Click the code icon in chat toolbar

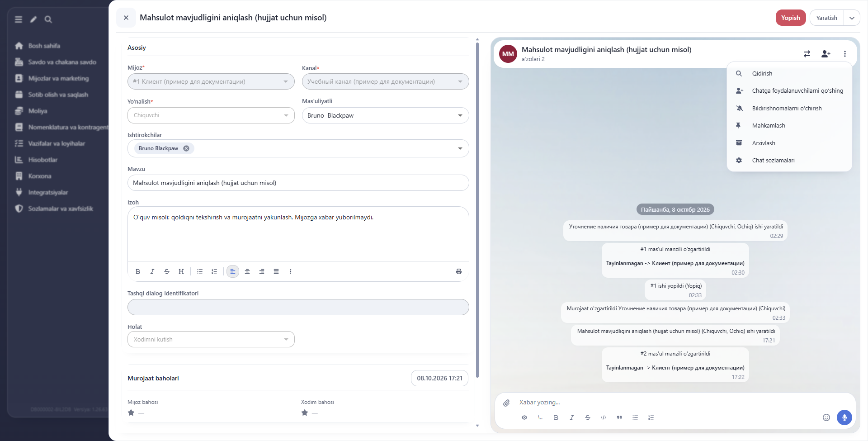coord(604,417)
